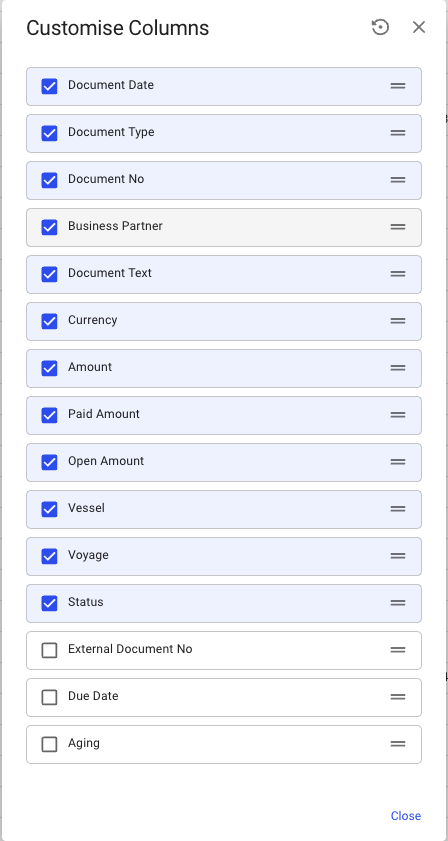448x841 pixels.
Task: Toggle the Amount column checkbox off
Action: pos(49,368)
